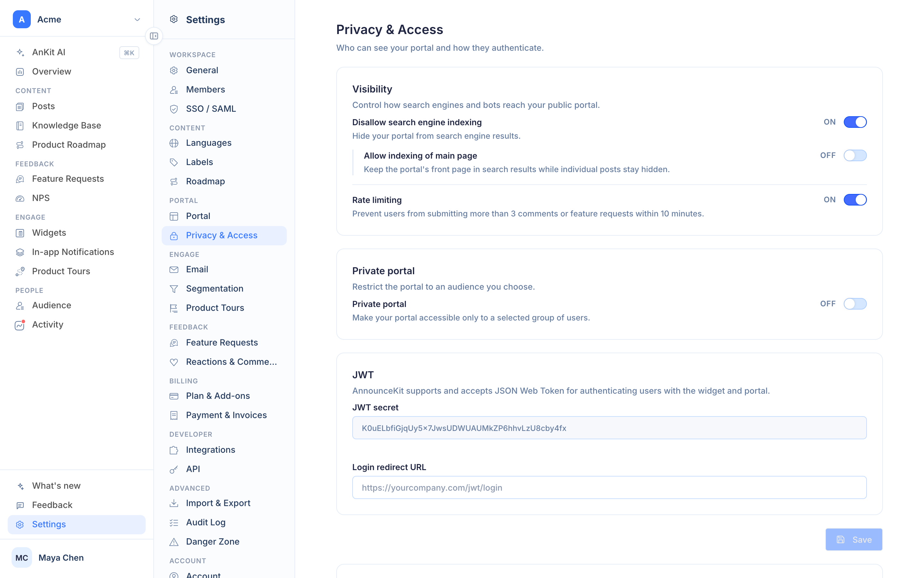Screen dimensions: 924x578
Task: Click the Save button
Action: [x=854, y=540]
